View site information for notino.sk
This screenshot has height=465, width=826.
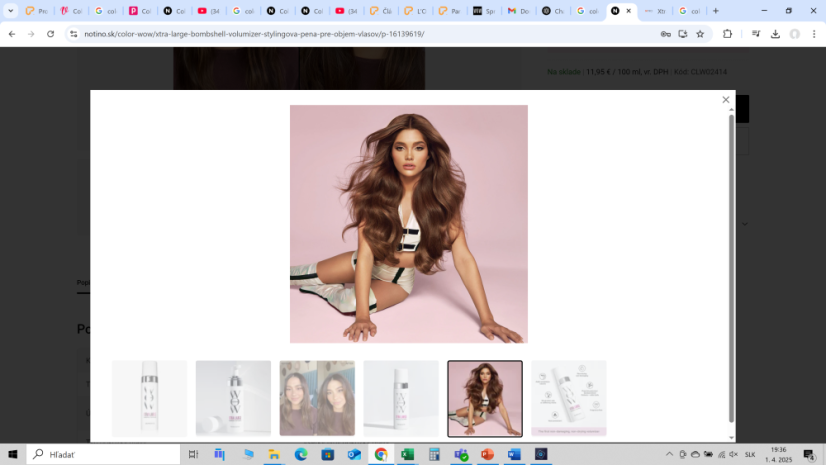(x=74, y=34)
